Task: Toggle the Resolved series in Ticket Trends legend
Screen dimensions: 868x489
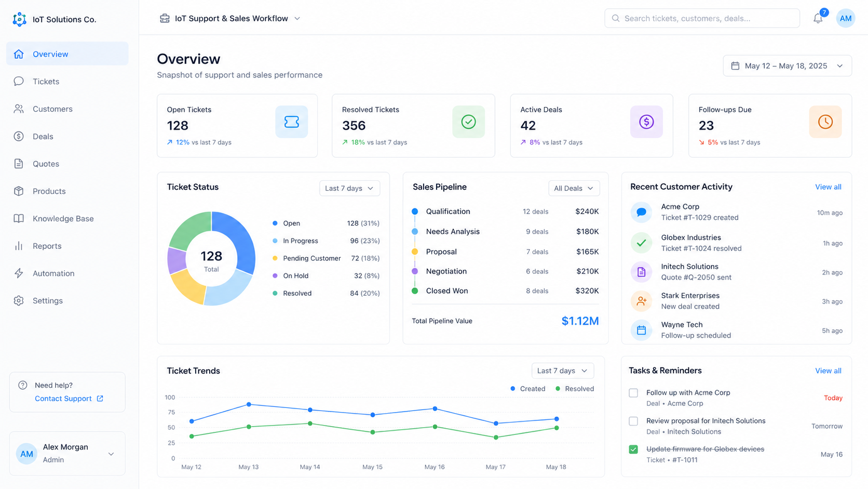Action: (575, 389)
